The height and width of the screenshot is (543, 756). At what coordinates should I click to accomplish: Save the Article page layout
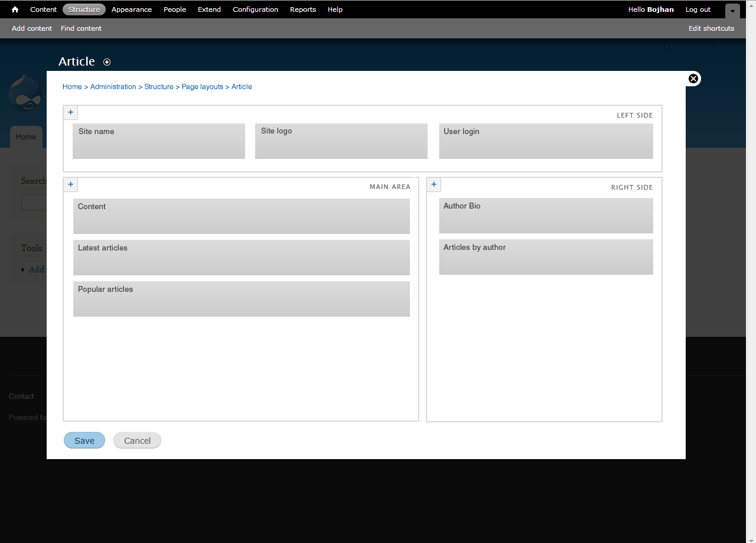click(x=84, y=440)
